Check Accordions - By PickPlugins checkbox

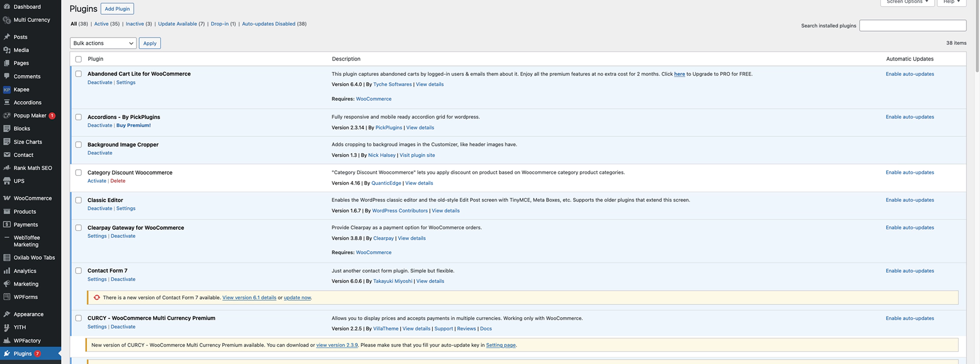click(x=79, y=117)
